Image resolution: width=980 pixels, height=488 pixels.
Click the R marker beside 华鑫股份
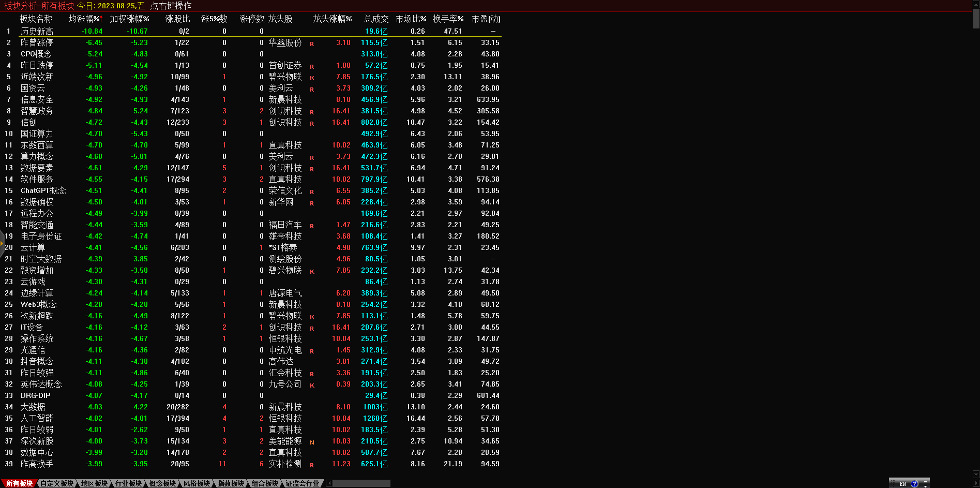coord(312,44)
